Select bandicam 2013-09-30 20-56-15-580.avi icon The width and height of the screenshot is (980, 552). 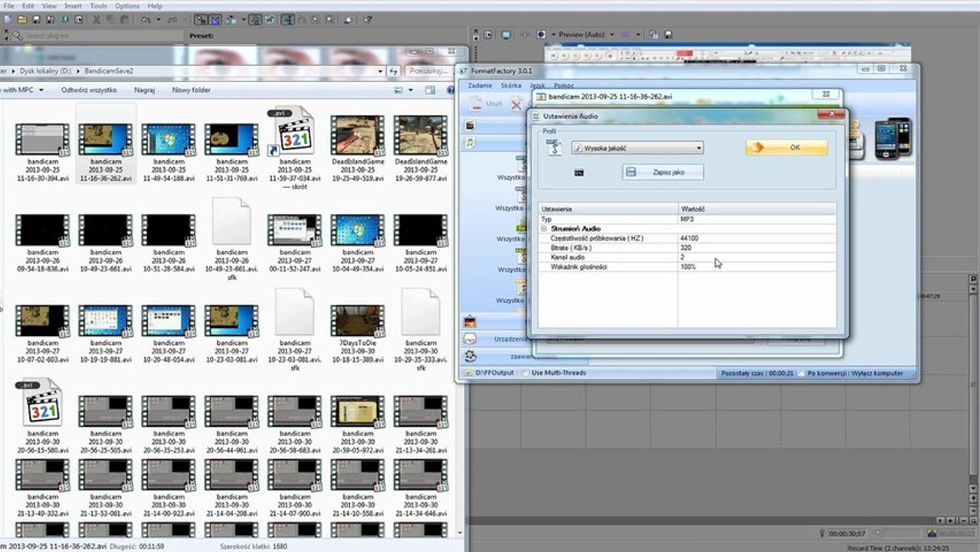(42, 402)
